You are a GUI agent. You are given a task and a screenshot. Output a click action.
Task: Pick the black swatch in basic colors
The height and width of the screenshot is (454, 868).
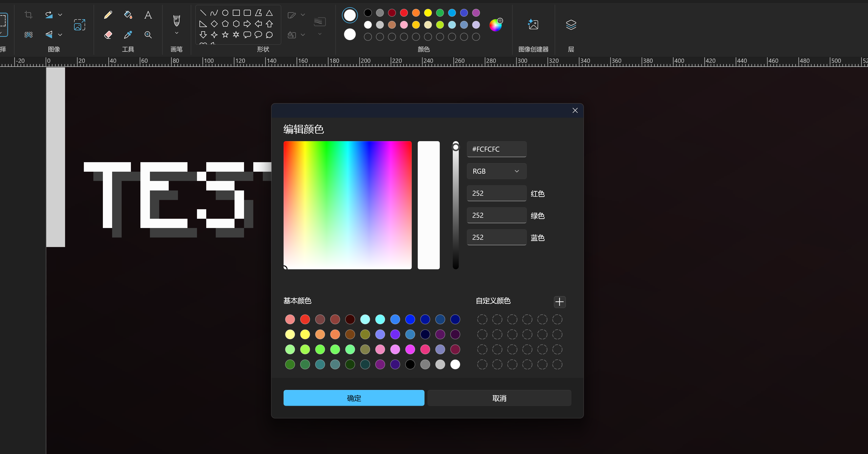pos(410,364)
